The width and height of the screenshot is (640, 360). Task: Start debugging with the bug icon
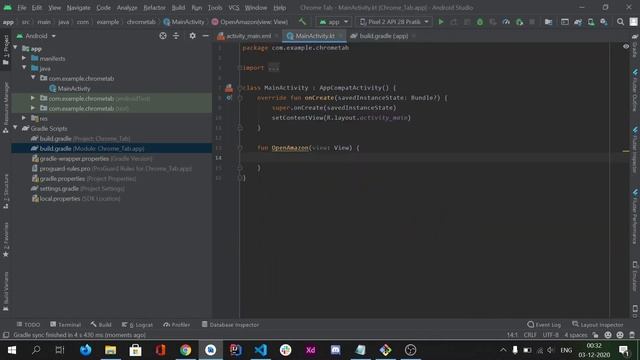480,22
